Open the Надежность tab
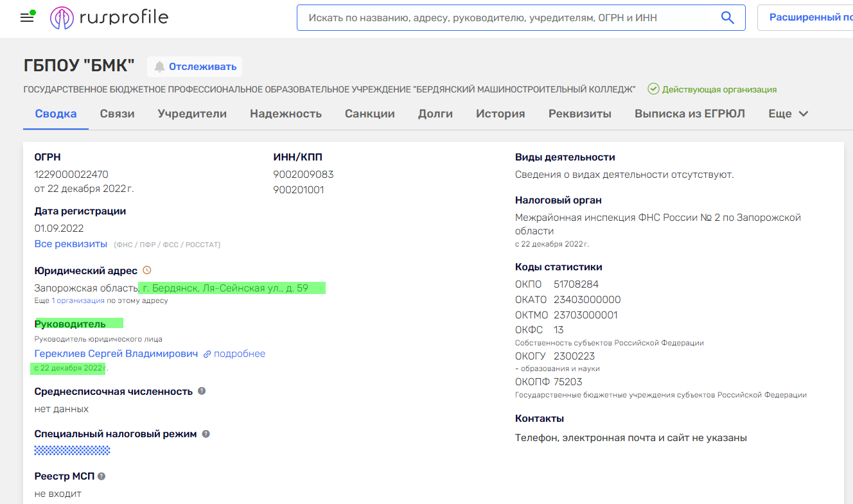The height and width of the screenshot is (504, 853). point(286,114)
